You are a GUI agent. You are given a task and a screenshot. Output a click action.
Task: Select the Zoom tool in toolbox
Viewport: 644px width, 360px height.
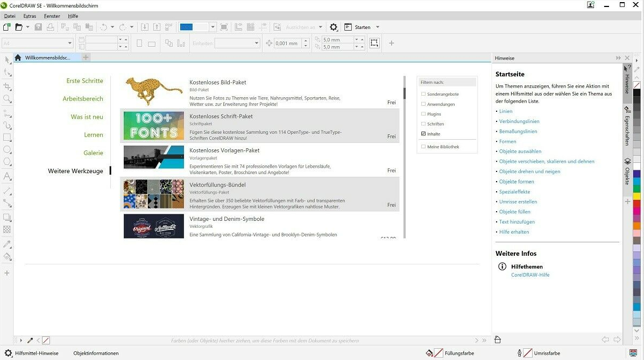click(7, 99)
